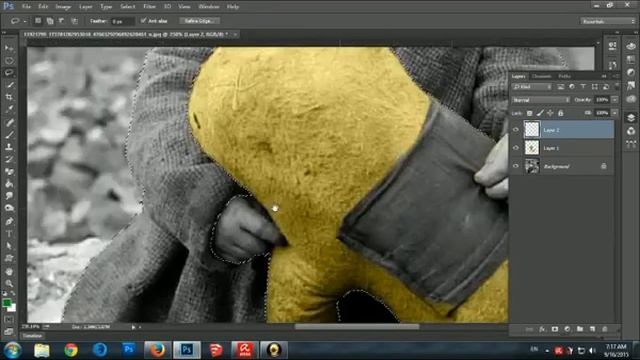Select the Pen tool
The height and width of the screenshot is (360, 640).
click(9, 221)
